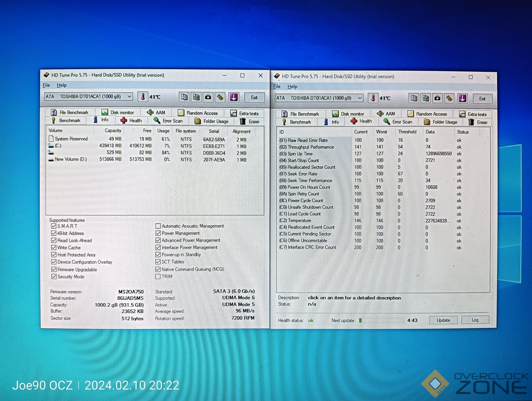Toggle Write Cache checkbox
This screenshot has width=532, height=401.
[x=54, y=248]
